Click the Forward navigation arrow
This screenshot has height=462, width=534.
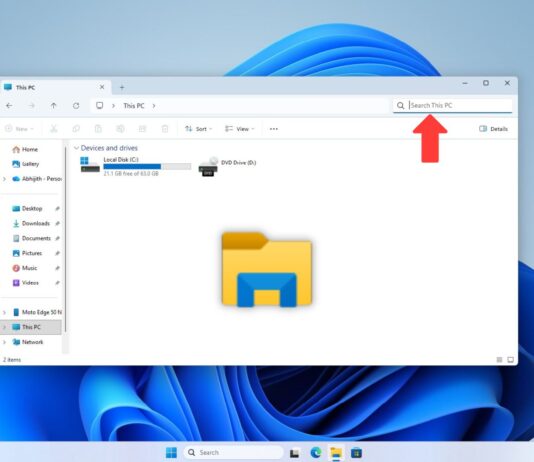31,106
